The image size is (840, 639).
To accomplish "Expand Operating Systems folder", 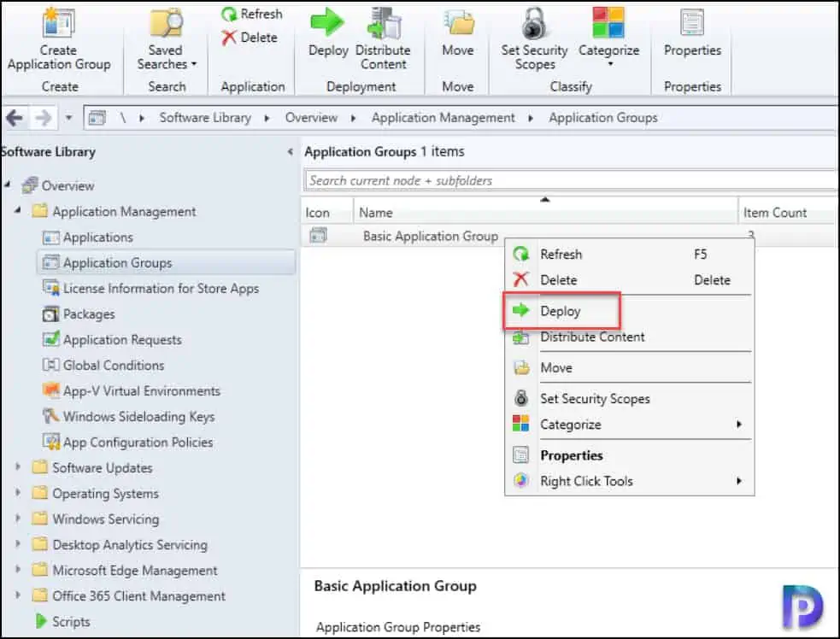I will coord(18,492).
